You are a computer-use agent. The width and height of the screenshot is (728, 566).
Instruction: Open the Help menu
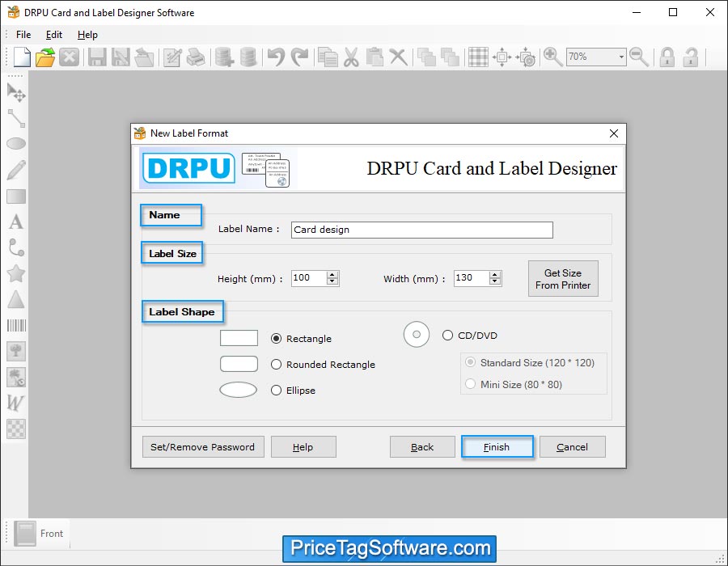87,35
